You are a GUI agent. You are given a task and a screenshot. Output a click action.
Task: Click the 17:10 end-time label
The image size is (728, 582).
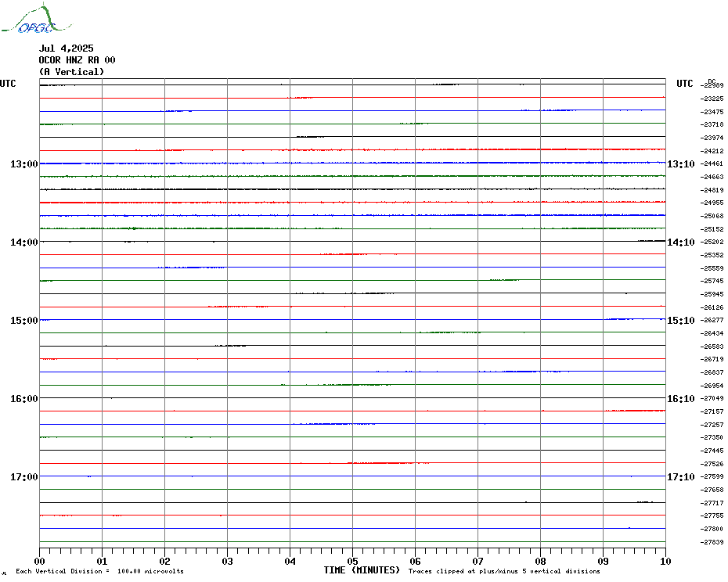tap(681, 476)
